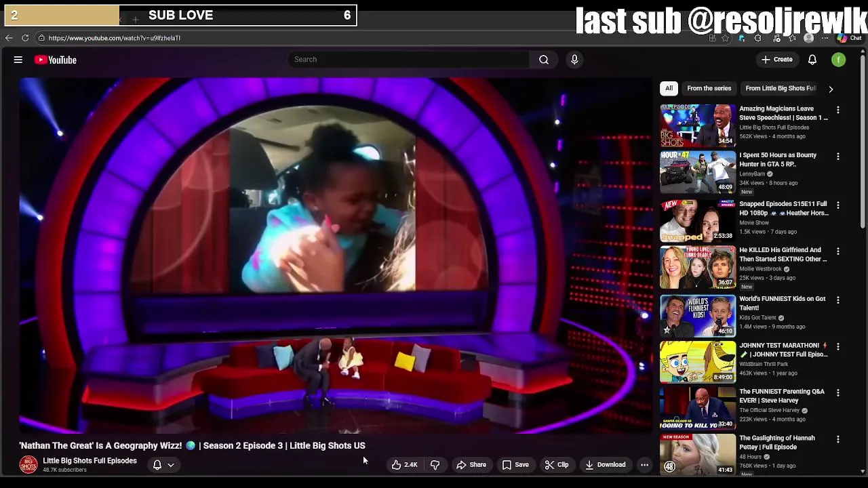
Task: Click 'The Official Steve Harvey' channel name
Action: (769, 410)
